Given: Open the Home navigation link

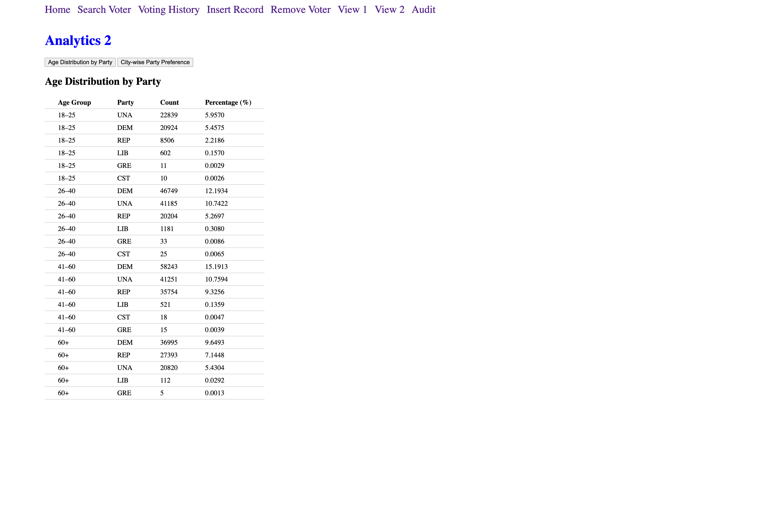Looking at the screenshot, I should (57, 10).
